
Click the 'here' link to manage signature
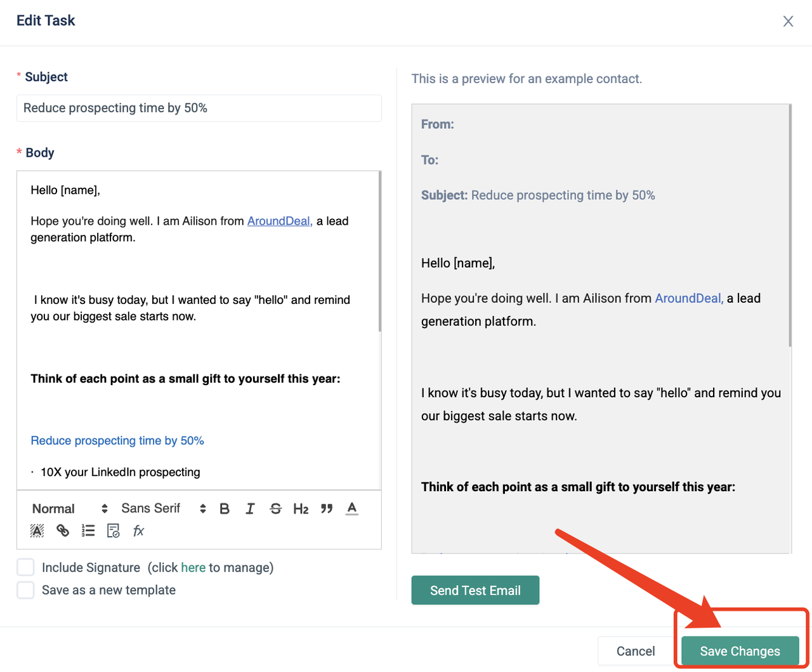click(x=193, y=567)
